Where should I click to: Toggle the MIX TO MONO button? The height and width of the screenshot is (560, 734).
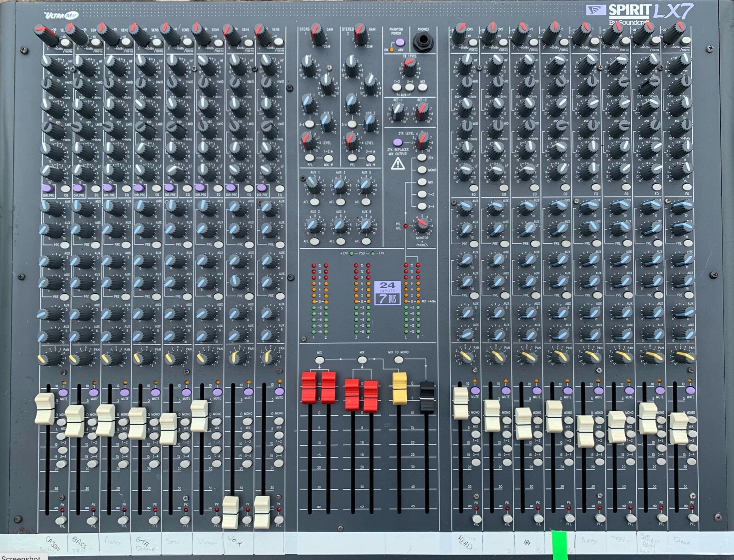pos(398,360)
